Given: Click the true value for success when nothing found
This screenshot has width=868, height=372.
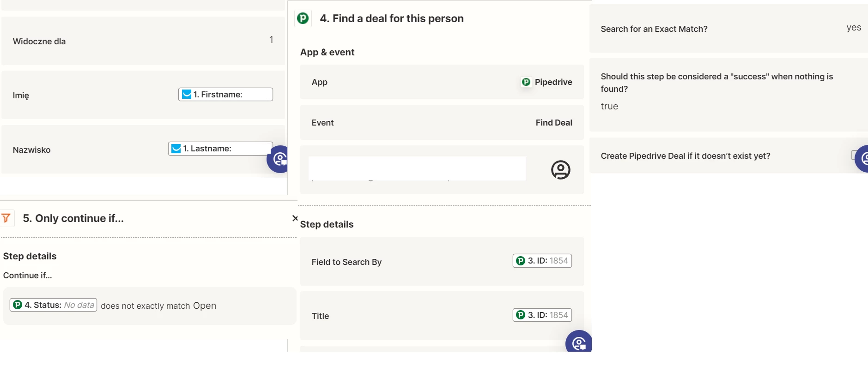Looking at the screenshot, I should [609, 107].
